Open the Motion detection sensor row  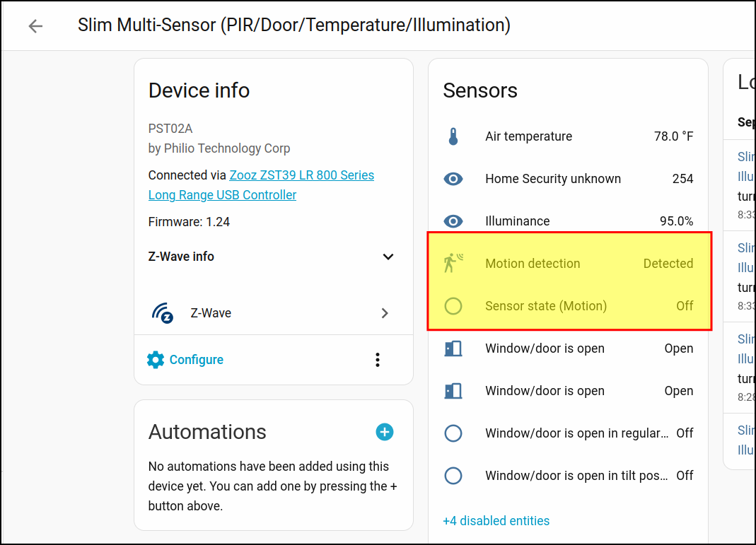pyautogui.click(x=533, y=264)
